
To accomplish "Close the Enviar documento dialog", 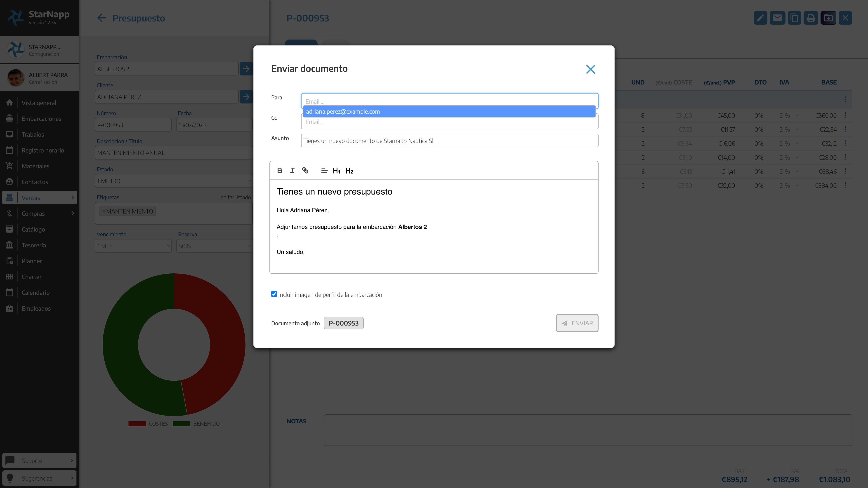I will click(590, 69).
